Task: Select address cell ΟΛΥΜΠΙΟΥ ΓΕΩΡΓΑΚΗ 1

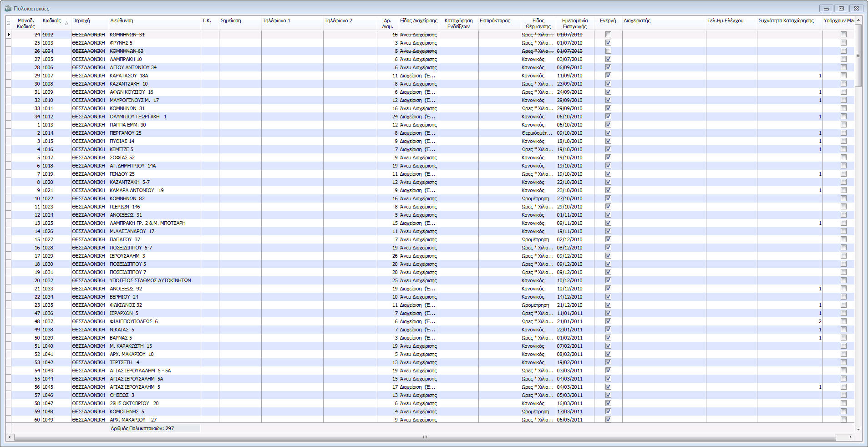Action: point(155,117)
